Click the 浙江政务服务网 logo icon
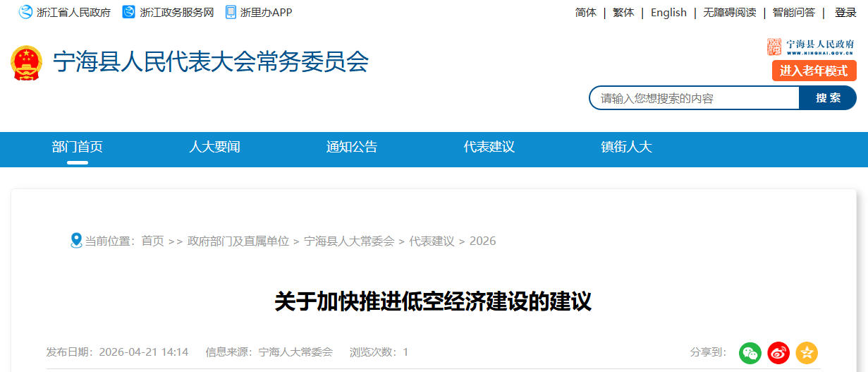868x372 pixels. (128, 12)
